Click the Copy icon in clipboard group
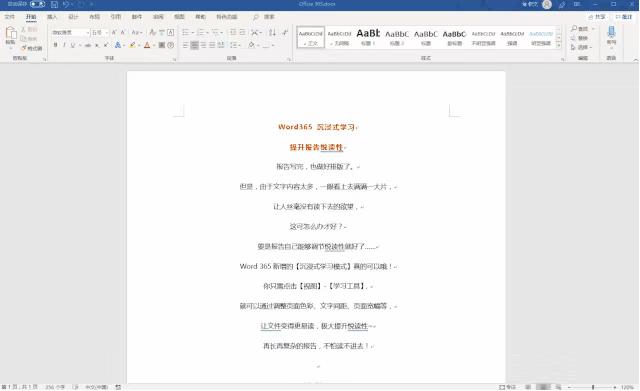 point(24,38)
